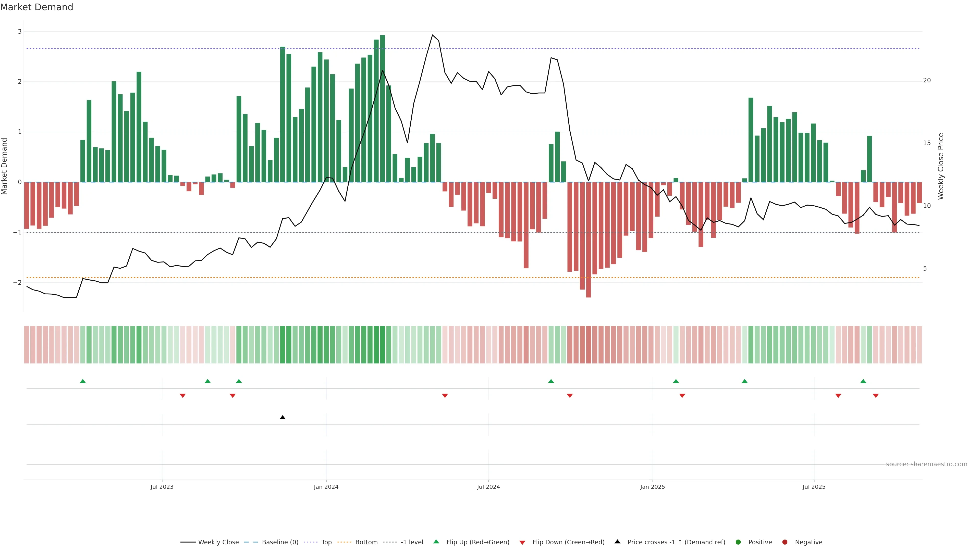This screenshot has height=551, width=980.
Task: Click the Weekly Close Price axis title
Action: (940, 166)
